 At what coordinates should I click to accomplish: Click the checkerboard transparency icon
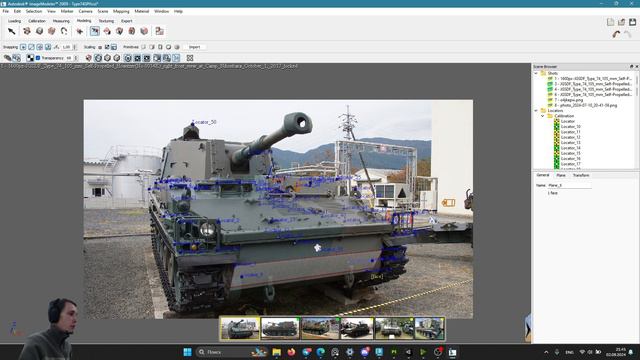pos(30,58)
